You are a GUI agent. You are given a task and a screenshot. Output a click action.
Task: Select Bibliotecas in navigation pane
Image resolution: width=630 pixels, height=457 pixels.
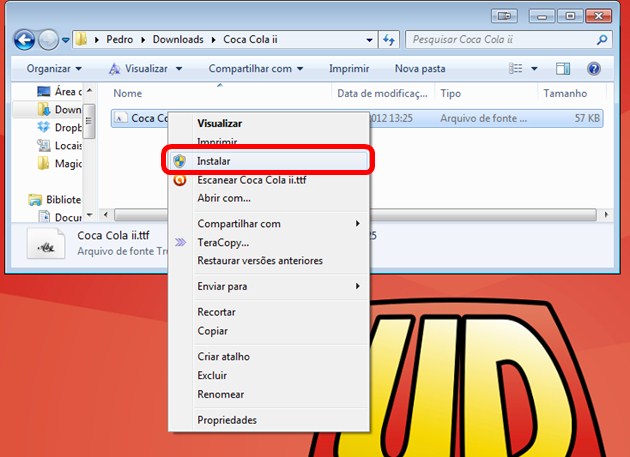(x=55, y=199)
